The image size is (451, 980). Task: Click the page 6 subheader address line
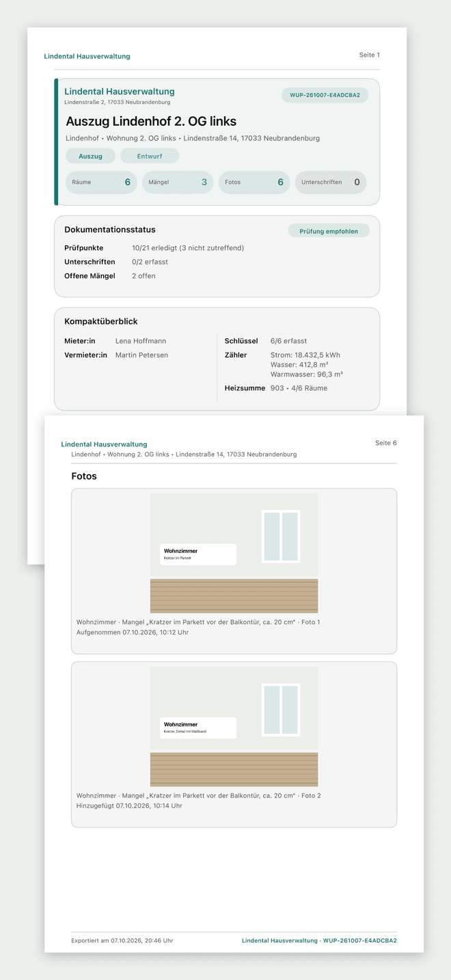tap(184, 454)
